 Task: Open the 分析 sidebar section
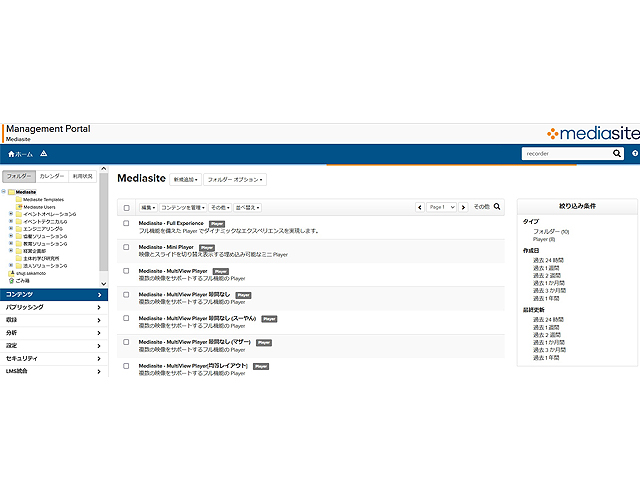(x=54, y=333)
